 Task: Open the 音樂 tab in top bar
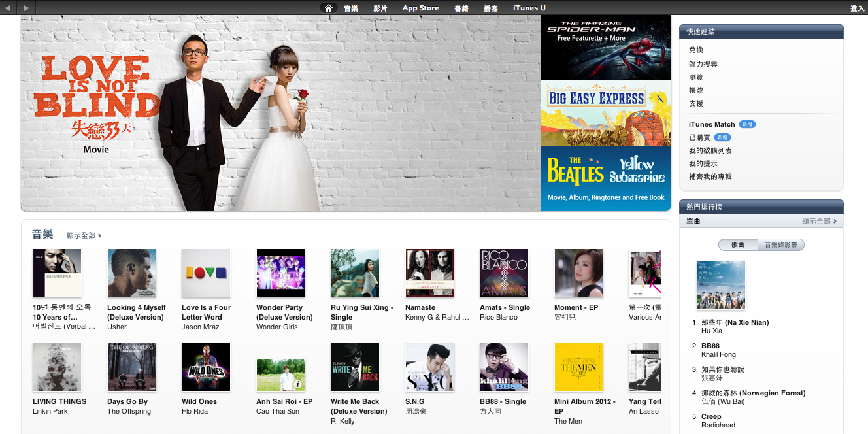(x=351, y=8)
